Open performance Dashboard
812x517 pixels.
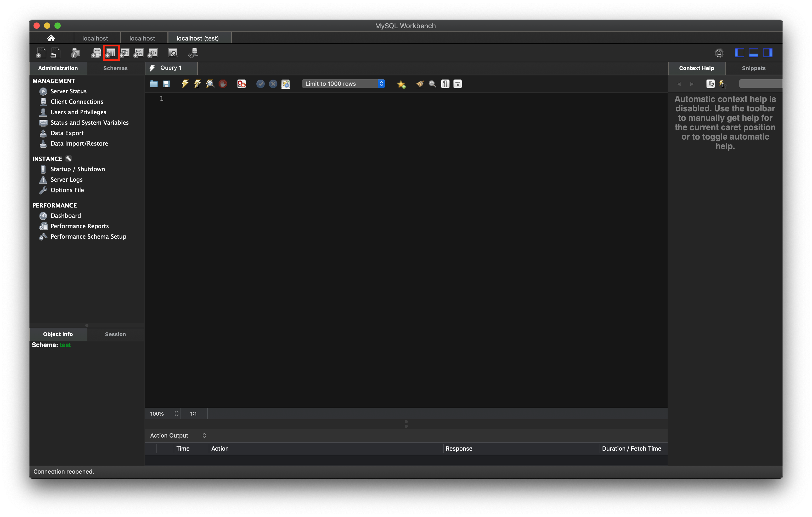(x=60, y=216)
